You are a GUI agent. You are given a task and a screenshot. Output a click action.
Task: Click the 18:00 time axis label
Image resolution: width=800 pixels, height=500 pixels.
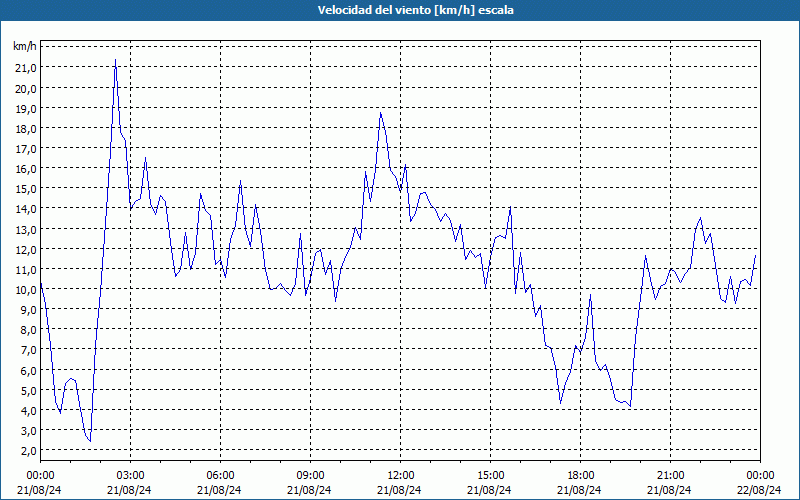pyautogui.click(x=580, y=476)
